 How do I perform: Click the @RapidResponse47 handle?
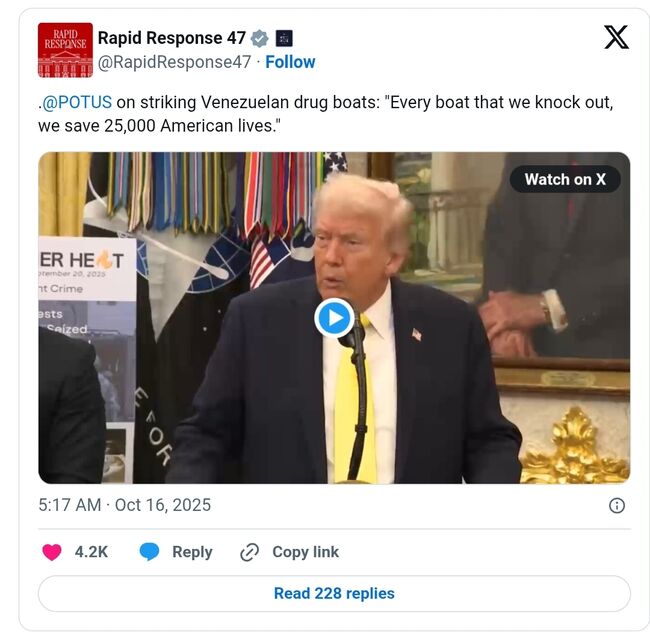tap(175, 62)
